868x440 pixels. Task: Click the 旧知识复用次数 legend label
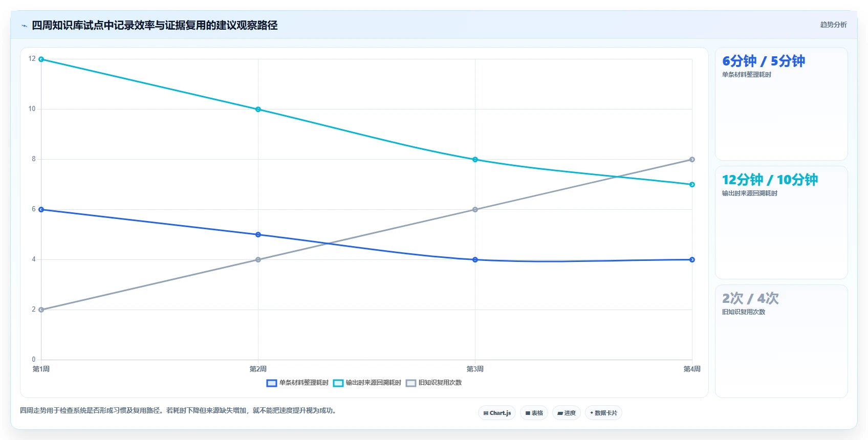point(440,383)
